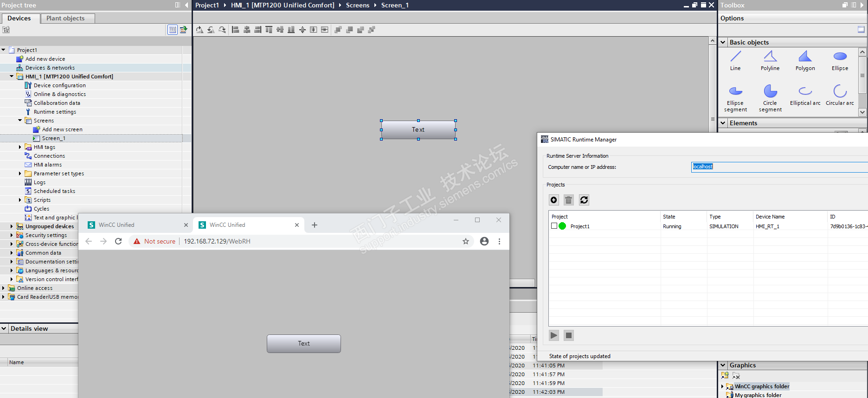Click the Text button in the browser runtime
Screen dimensions: 868x398
304,344
